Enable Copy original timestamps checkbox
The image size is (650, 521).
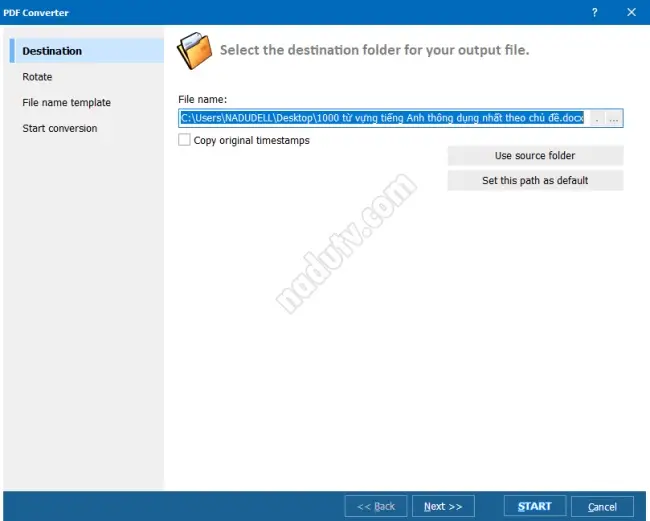[184, 140]
